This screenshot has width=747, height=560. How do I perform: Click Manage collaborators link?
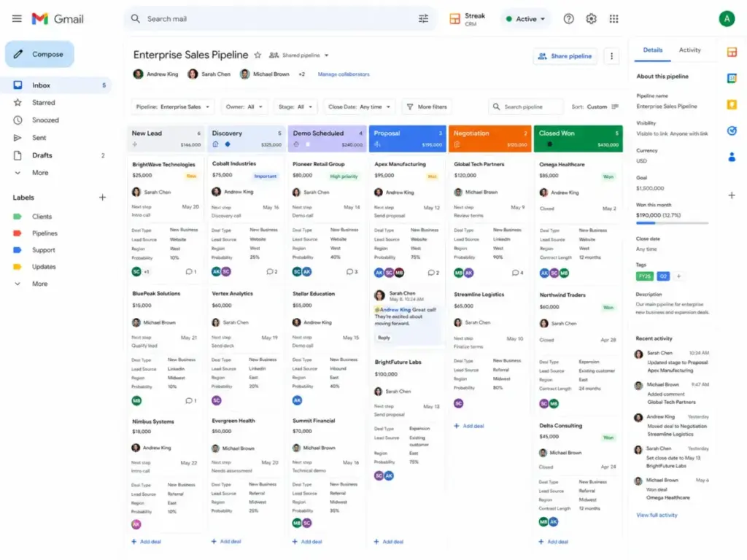[x=344, y=74]
